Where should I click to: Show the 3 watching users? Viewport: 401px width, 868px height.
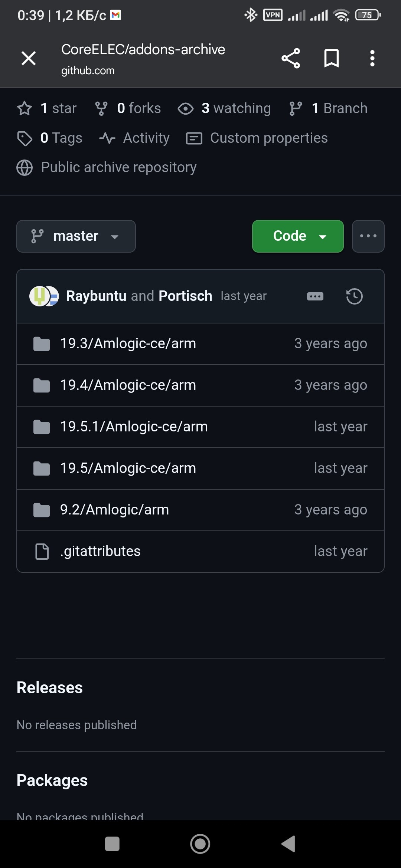pyautogui.click(x=224, y=108)
